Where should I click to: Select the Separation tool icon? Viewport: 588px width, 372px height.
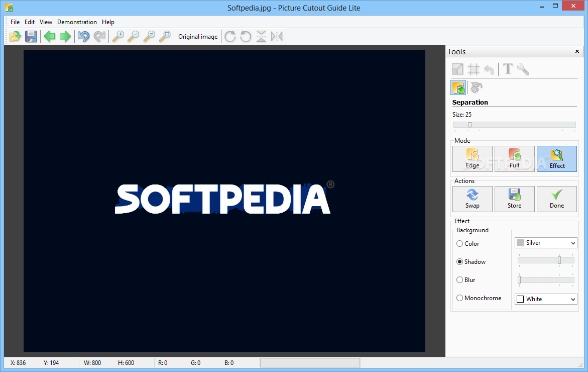458,87
